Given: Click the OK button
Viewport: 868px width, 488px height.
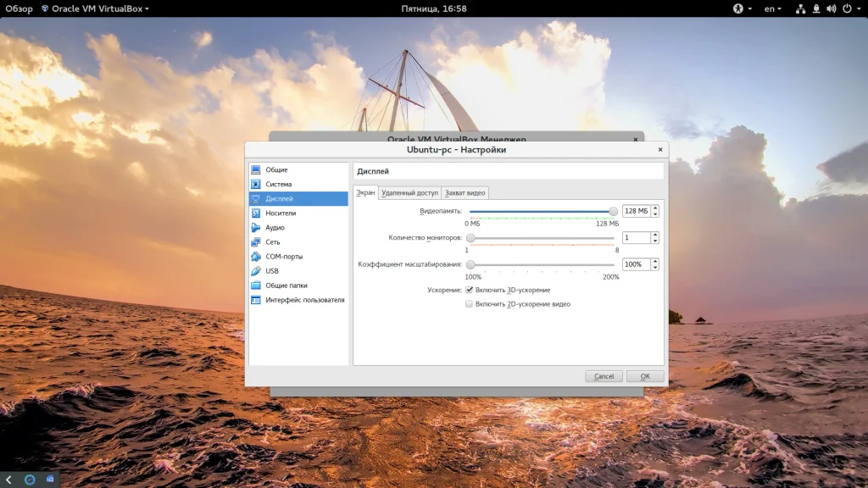Looking at the screenshot, I should (645, 376).
